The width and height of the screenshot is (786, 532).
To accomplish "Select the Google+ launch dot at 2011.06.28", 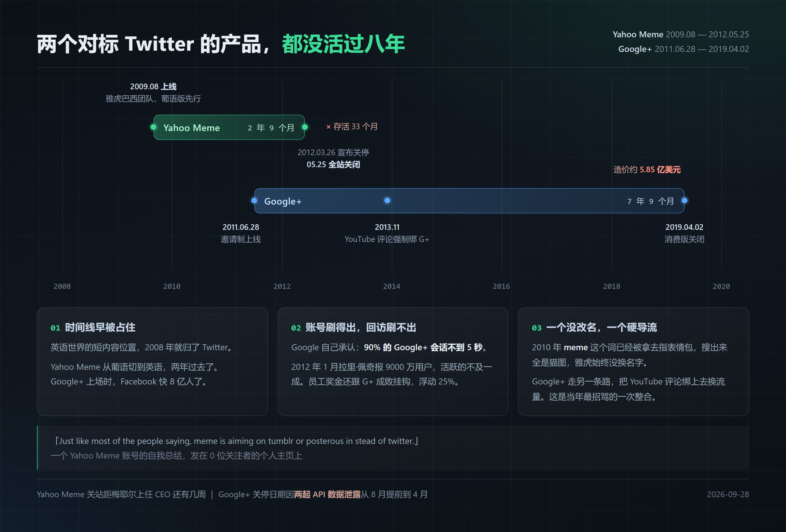I will point(254,200).
